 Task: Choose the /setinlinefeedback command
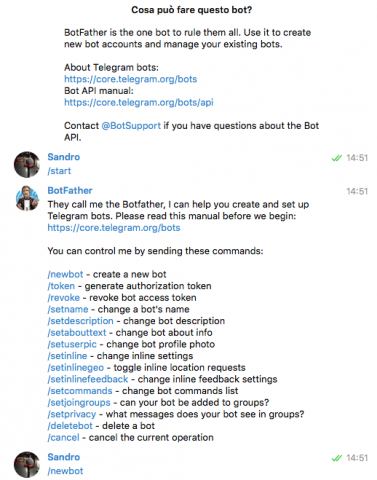(x=88, y=379)
